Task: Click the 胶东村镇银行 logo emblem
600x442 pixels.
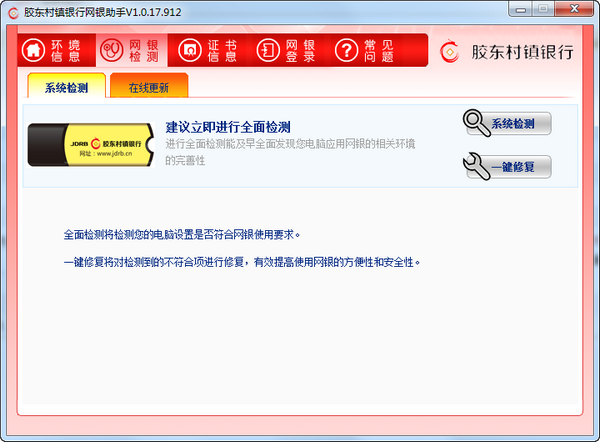Action: click(451, 51)
